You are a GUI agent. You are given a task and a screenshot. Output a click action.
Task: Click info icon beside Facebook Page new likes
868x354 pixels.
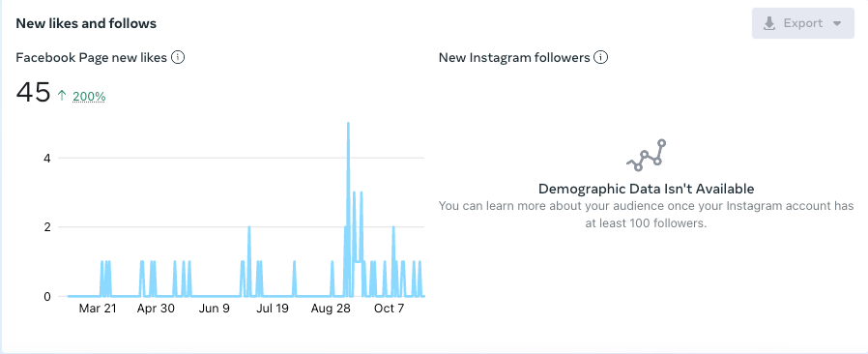click(178, 57)
